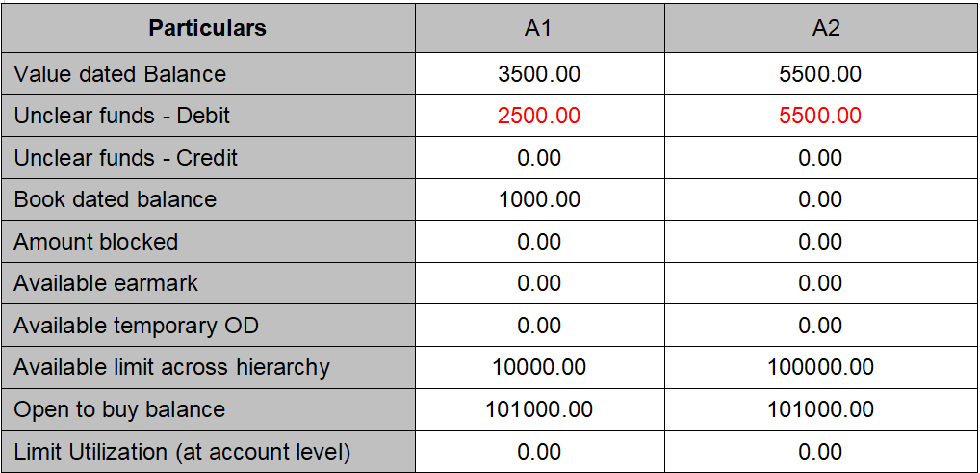Click the Unclear funds - Credit label
Screen dimensions: 980x473
click(125, 158)
